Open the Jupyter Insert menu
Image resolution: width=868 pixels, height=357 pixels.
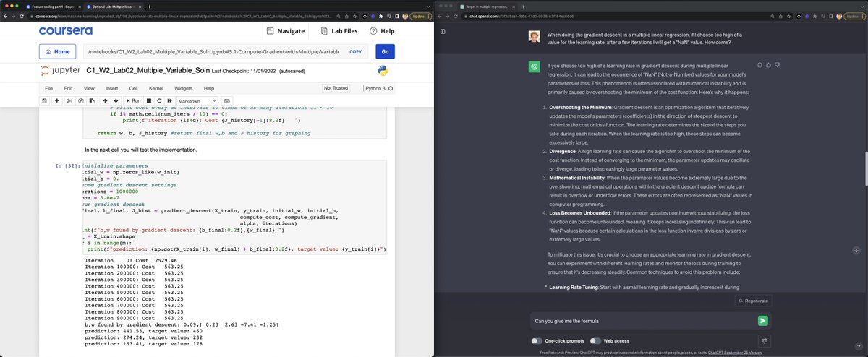pos(111,88)
